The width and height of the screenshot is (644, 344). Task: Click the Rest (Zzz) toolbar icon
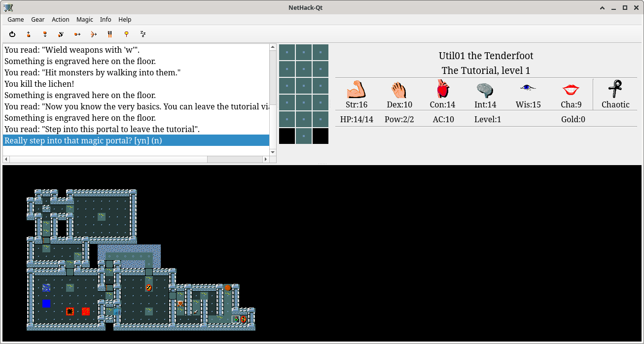click(143, 34)
